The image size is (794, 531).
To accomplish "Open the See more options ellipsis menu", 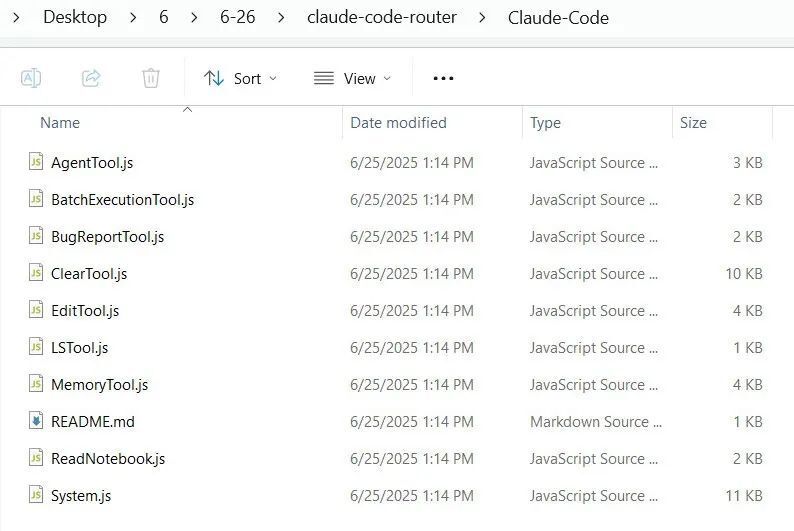I will click(443, 78).
